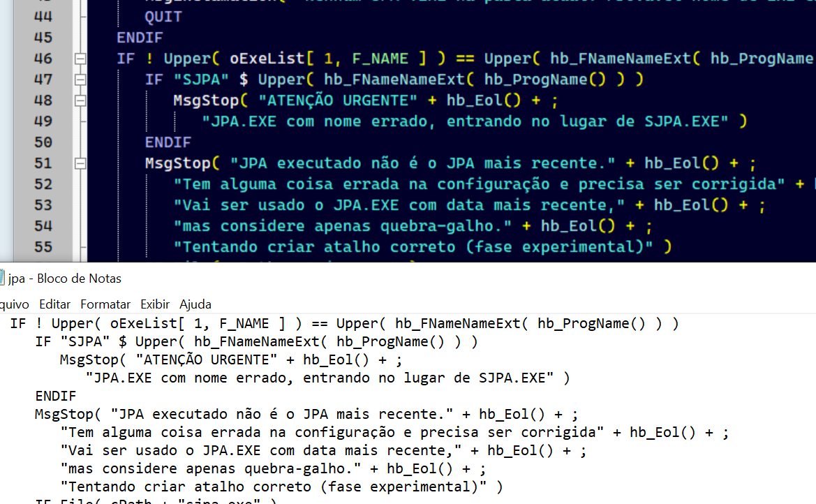This screenshot has height=504, width=816.
Task: Select line number 44 in the gutter
Action: [x=43, y=17]
